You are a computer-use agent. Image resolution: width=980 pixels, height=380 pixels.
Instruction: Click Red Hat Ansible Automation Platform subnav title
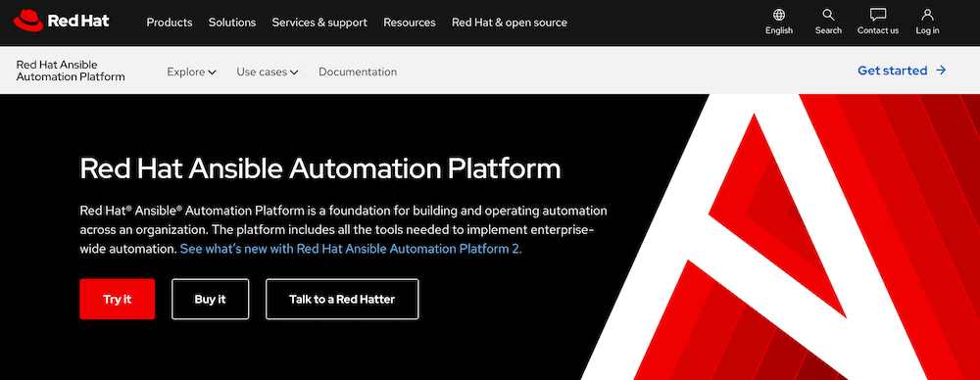[x=71, y=71]
